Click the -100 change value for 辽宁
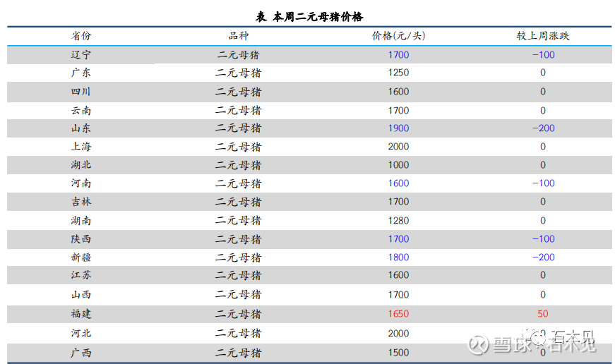The height and width of the screenshot is (364, 615). [543, 55]
